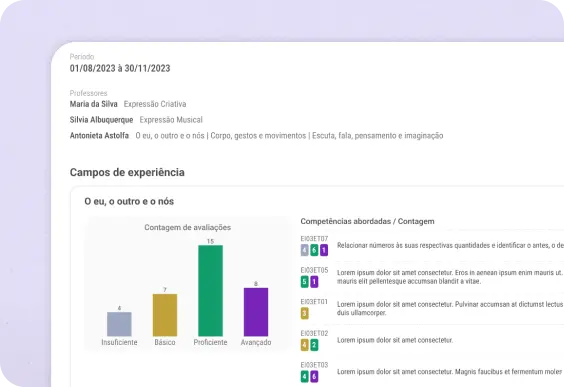The width and height of the screenshot is (564, 387).
Task: Click the Período label
Action: 82,57
